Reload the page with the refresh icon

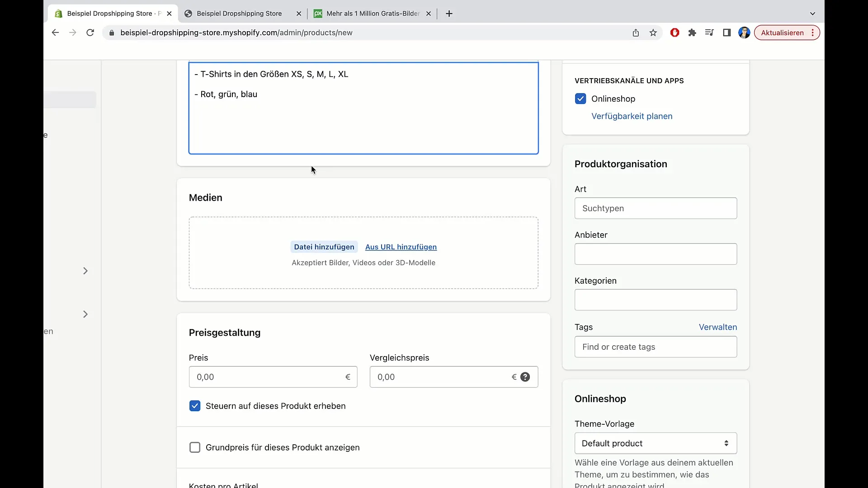tap(90, 33)
